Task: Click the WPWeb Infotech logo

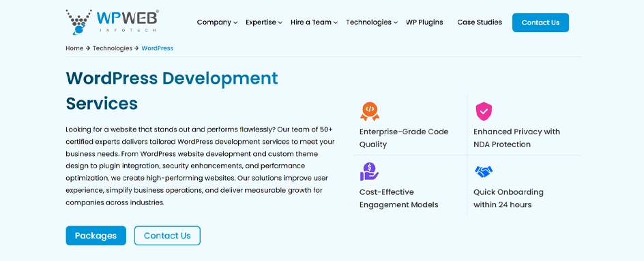Action: (112, 22)
